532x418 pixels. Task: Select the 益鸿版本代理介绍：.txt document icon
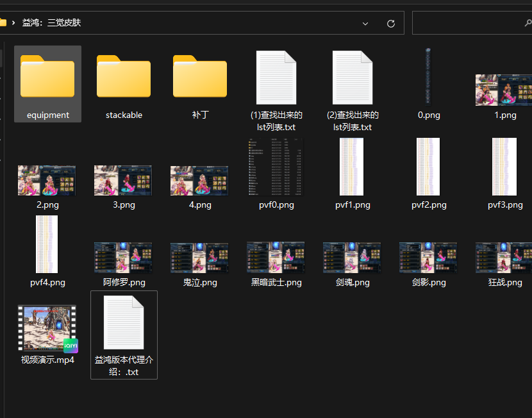(124, 322)
